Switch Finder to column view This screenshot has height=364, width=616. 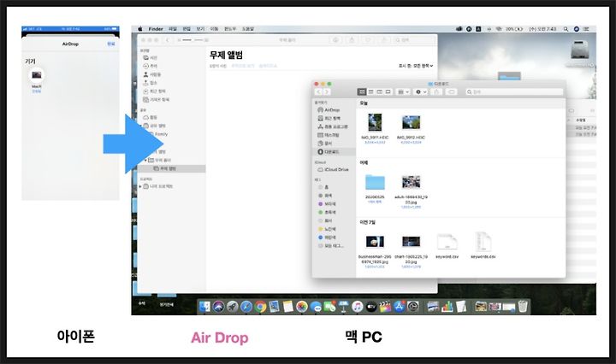point(379,91)
